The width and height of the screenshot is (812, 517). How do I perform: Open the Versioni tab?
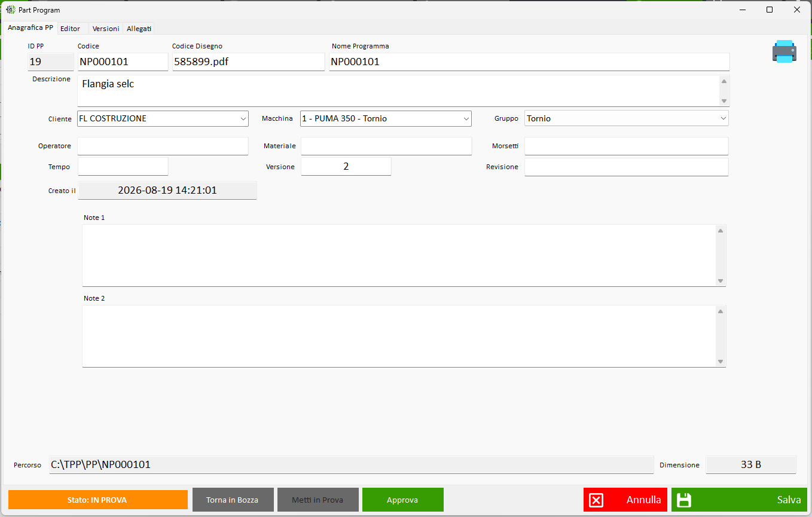click(x=106, y=29)
